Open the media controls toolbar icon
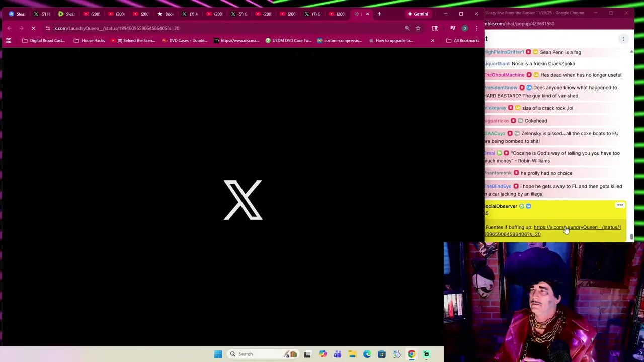Viewport: 644px width, 362px height. [452, 28]
